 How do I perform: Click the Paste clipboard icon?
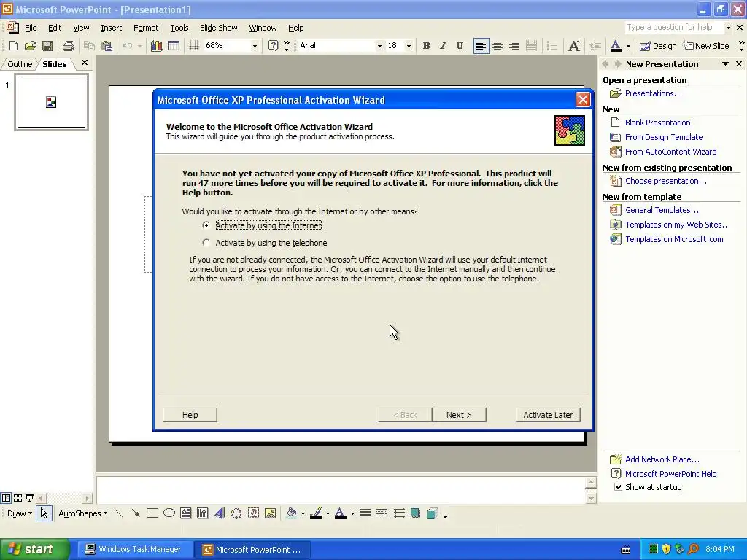pos(107,46)
